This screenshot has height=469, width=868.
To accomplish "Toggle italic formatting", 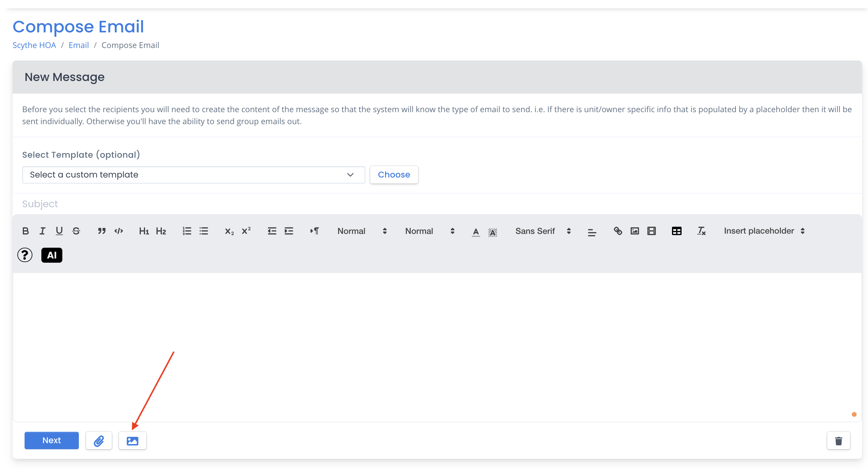I will pos(43,231).
